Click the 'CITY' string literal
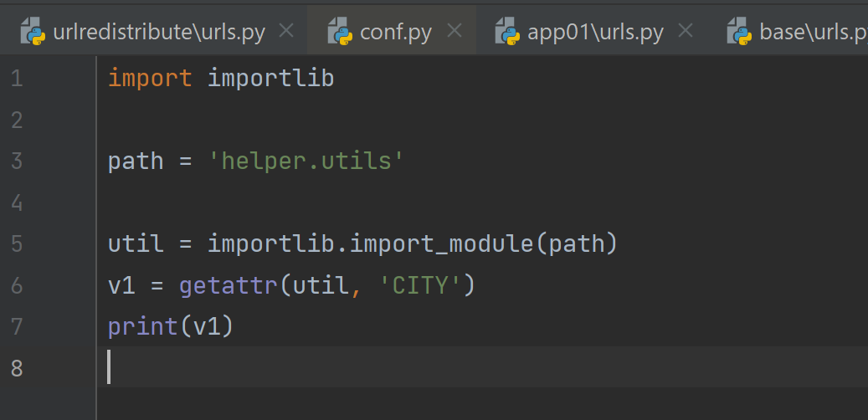868x420 pixels. 420,286
